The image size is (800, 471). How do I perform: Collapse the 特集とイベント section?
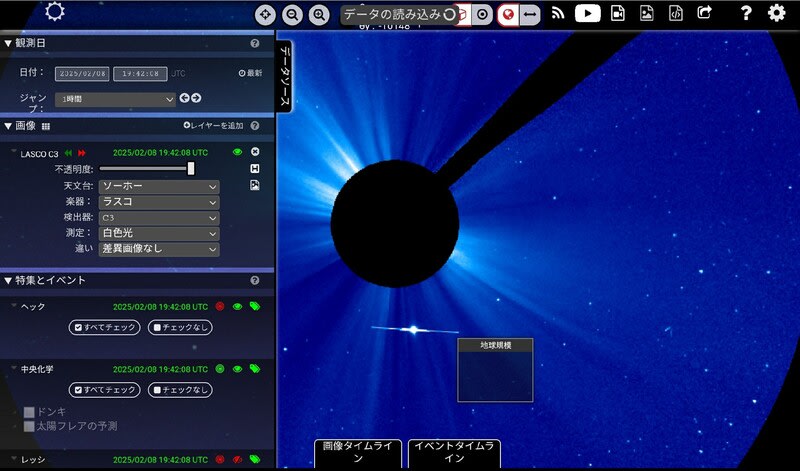[x=8, y=281]
